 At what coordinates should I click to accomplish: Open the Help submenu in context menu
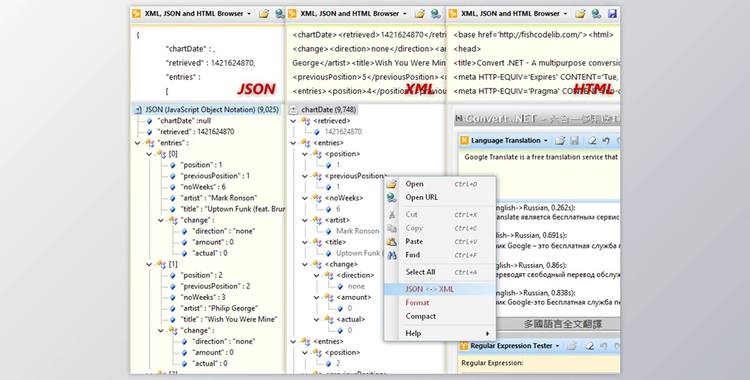440,334
